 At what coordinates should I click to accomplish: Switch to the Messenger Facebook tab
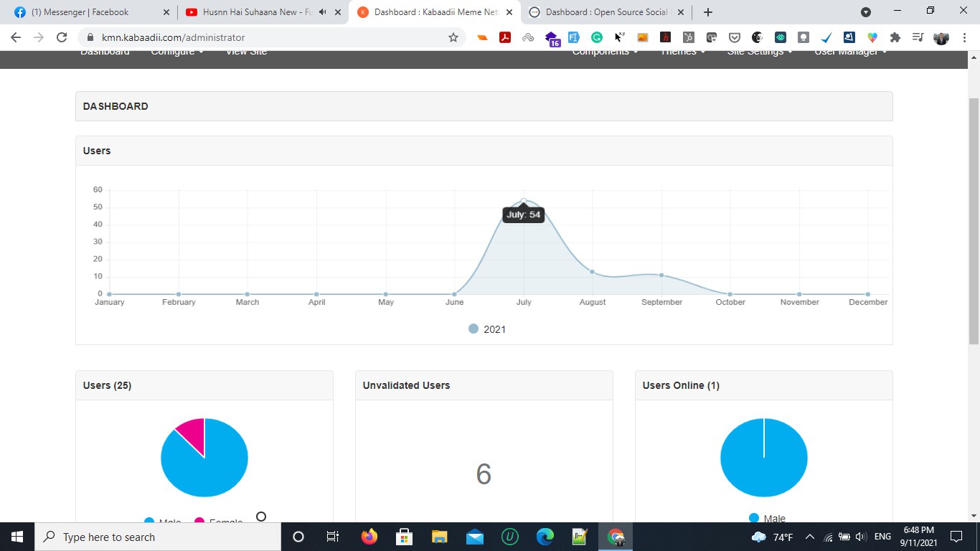click(80, 12)
